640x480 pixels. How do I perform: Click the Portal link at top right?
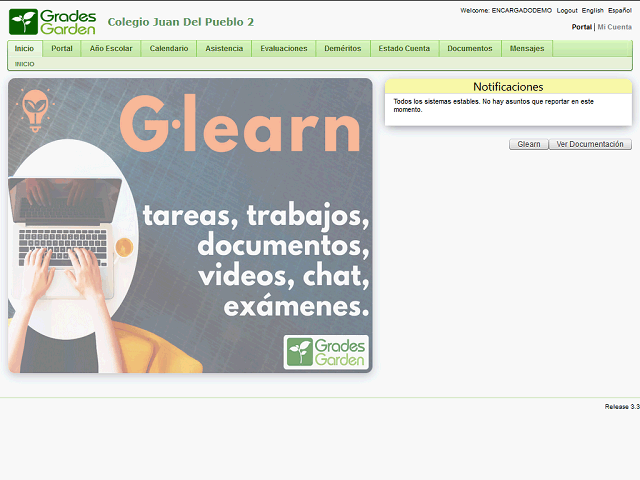582,27
